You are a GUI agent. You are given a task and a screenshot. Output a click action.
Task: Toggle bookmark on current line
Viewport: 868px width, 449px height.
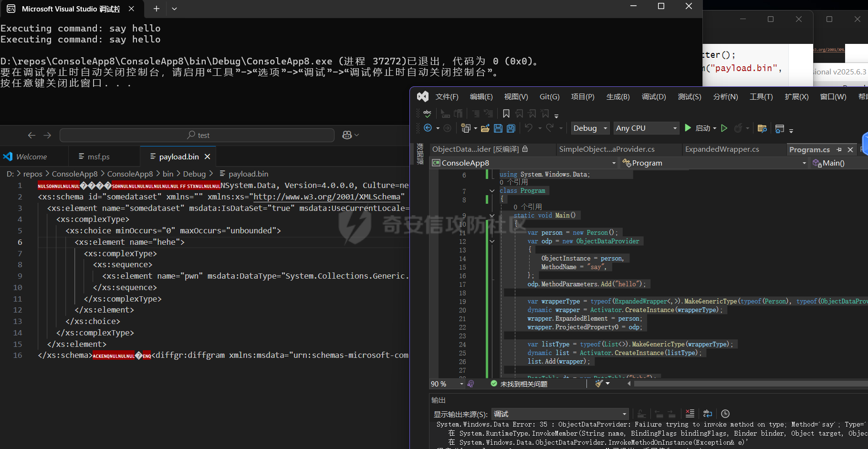click(506, 114)
